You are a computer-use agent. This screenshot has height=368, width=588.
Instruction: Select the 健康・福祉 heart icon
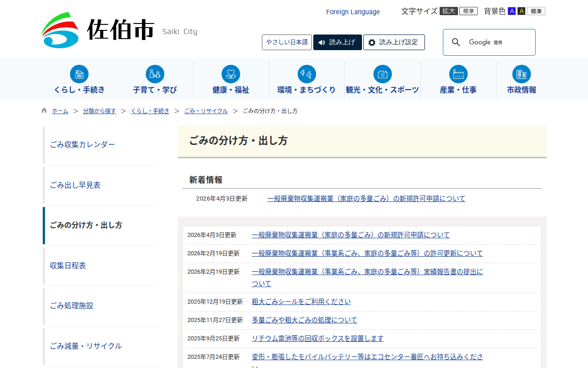pos(231,74)
